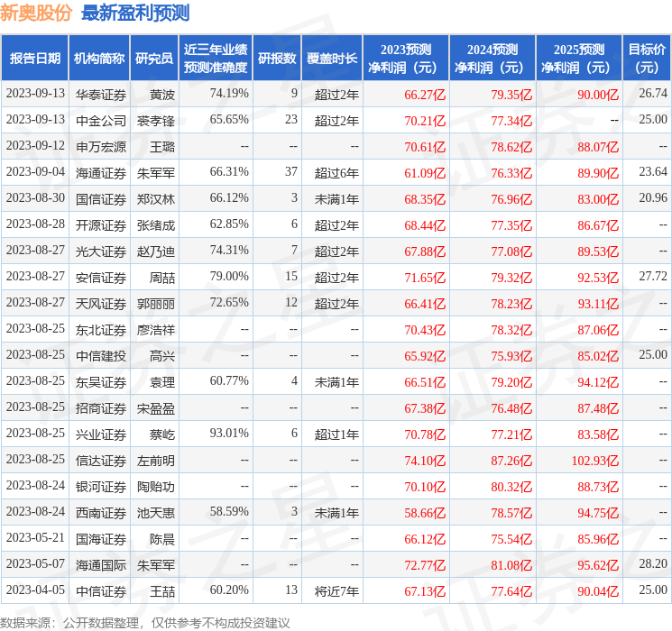The width and height of the screenshot is (672, 631).
Task: Select the 开源证券 institution cell
Action: click(101, 224)
